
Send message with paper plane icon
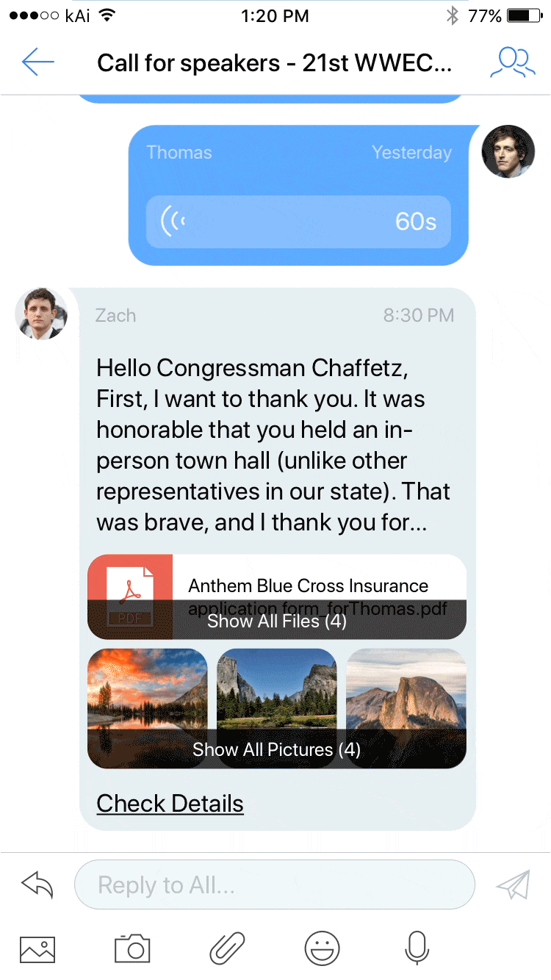pos(513,884)
